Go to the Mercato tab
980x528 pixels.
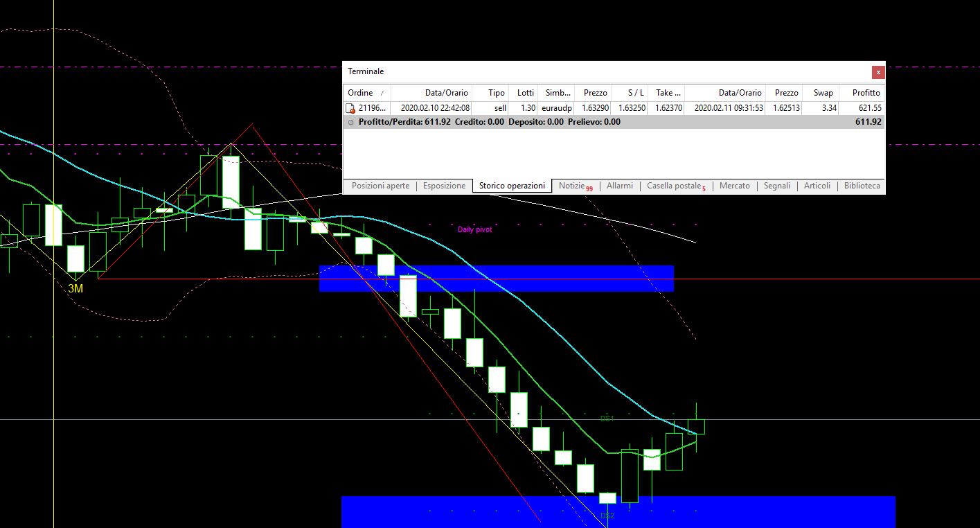coord(734,186)
